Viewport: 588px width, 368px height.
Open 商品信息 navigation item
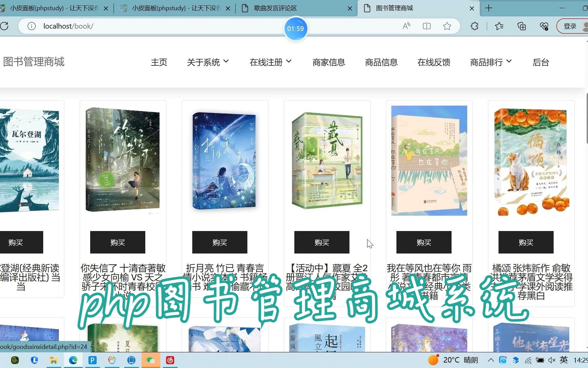click(381, 62)
